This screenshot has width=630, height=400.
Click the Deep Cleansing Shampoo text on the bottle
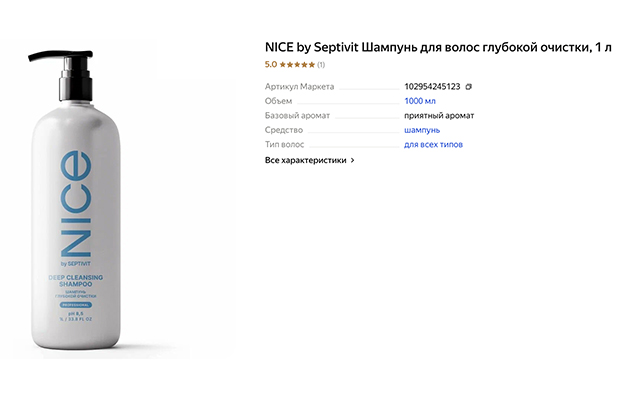click(x=76, y=280)
